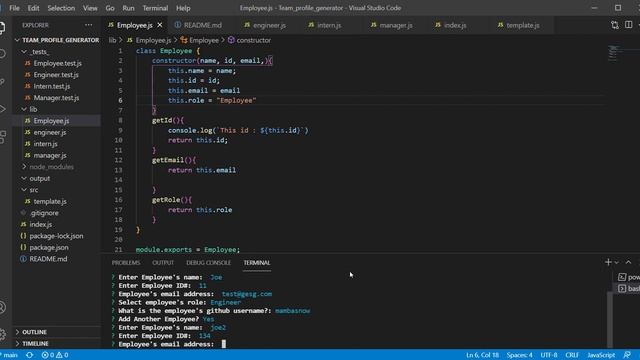Screen dimensions: 640x360
Task: Show the PROBLEMS panel tab
Action: click(126, 263)
